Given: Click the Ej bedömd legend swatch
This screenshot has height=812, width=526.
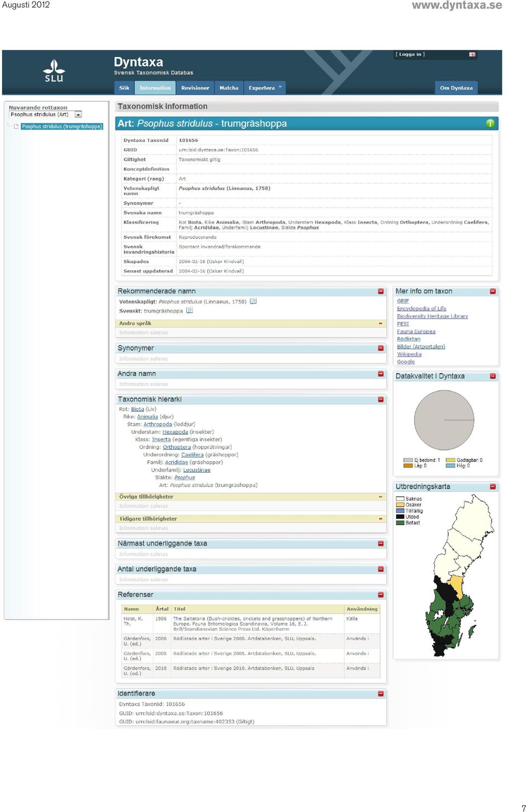Looking at the screenshot, I should pos(408,461).
